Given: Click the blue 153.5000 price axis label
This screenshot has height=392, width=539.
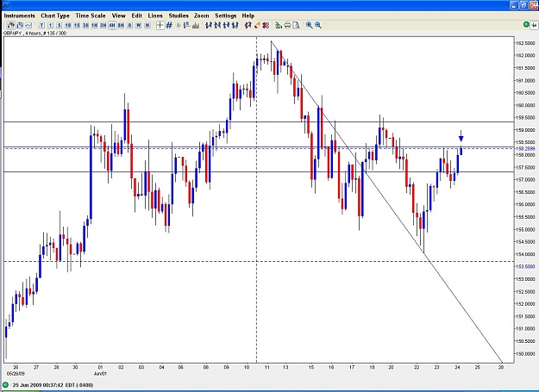Looking at the screenshot, I should (525, 267).
